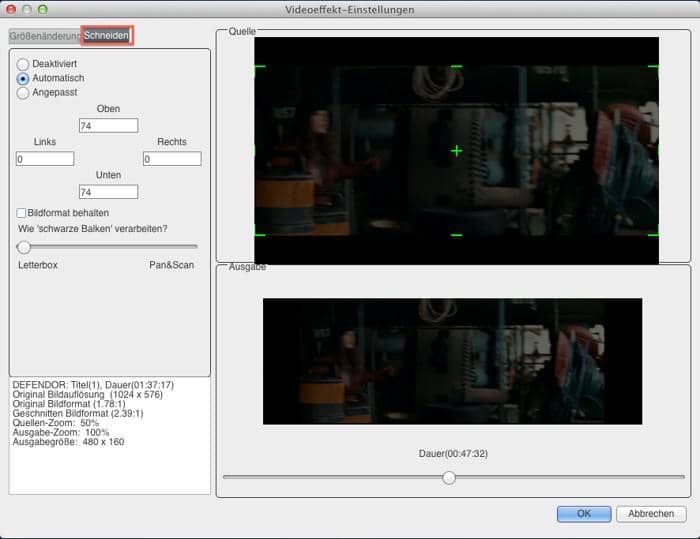Click the top-center green crop handle
700x539 pixels.
pyautogui.click(x=456, y=67)
